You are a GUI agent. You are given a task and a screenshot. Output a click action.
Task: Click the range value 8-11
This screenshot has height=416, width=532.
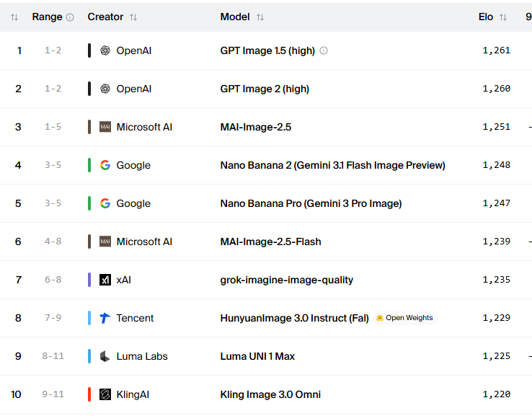pyautogui.click(x=53, y=356)
